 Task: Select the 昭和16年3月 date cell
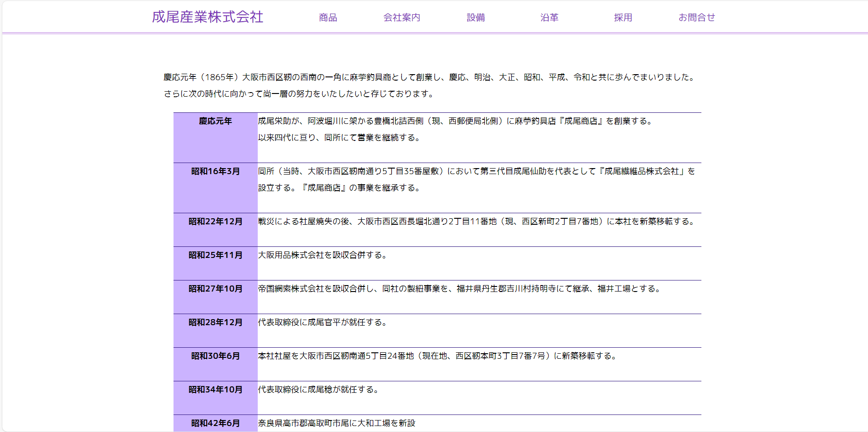215,188
